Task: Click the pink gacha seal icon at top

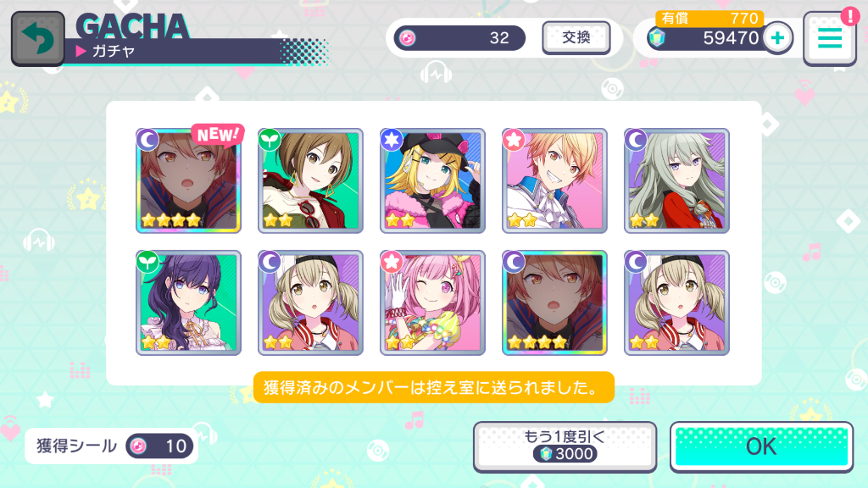Action: pyautogui.click(x=408, y=38)
